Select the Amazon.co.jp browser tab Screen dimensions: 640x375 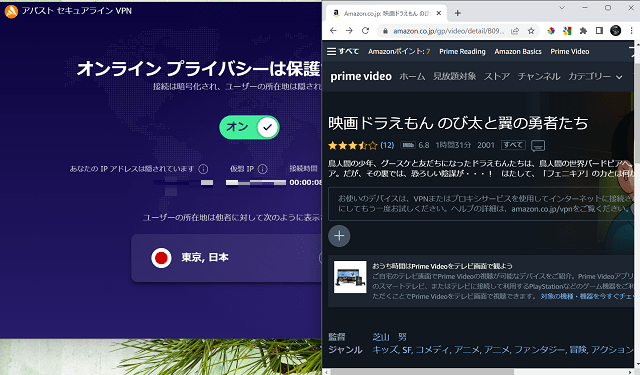(387, 13)
